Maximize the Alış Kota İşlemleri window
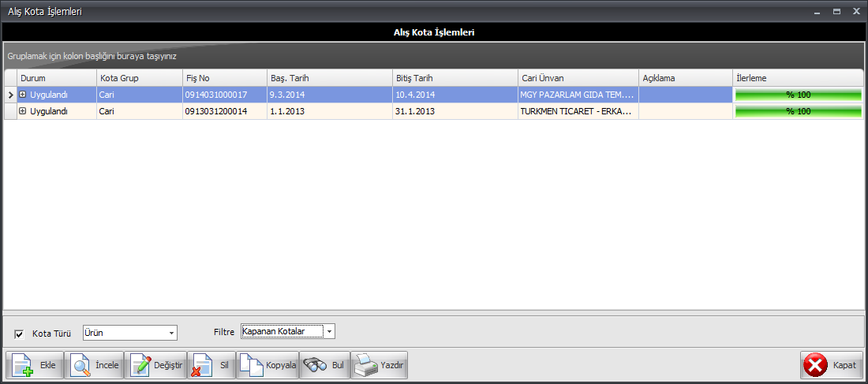The width and height of the screenshot is (868, 384). pos(836,11)
